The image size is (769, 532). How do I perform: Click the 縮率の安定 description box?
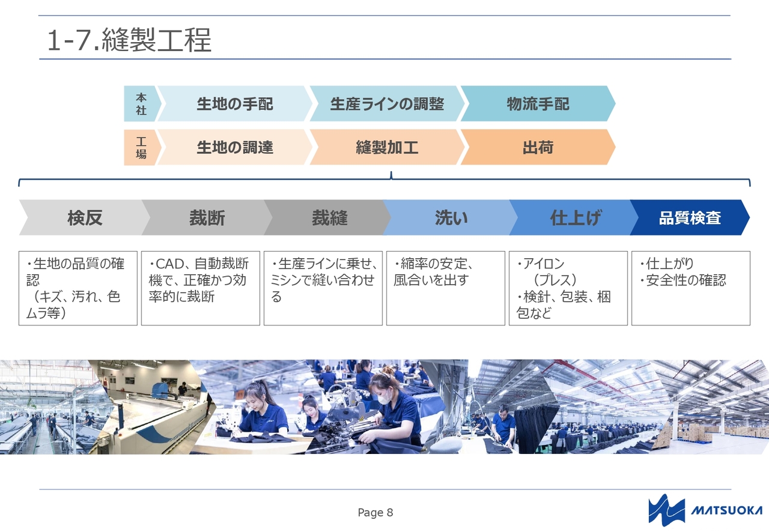[446, 288]
